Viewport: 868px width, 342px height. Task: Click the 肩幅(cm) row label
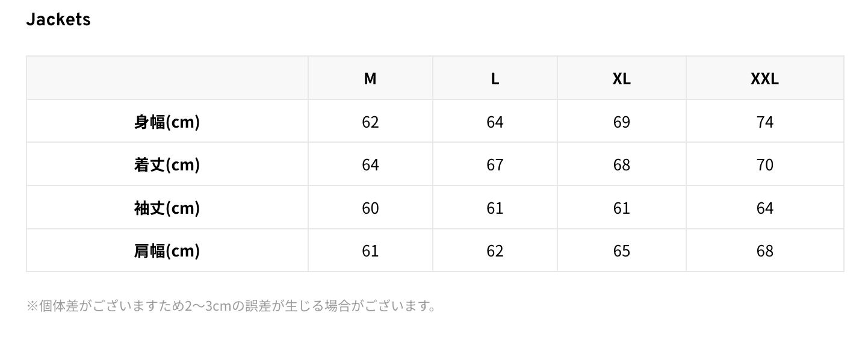167,250
